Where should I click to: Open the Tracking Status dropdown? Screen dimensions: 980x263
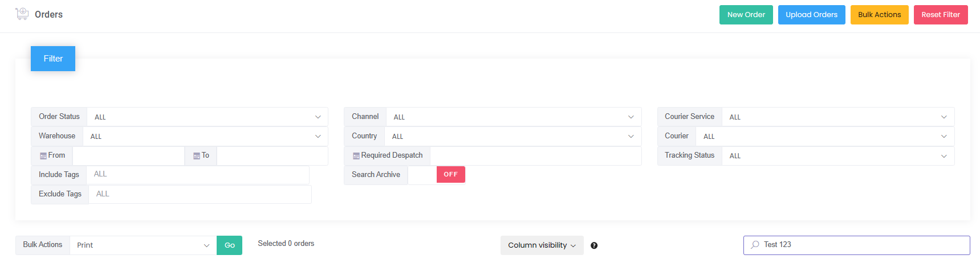click(x=838, y=155)
